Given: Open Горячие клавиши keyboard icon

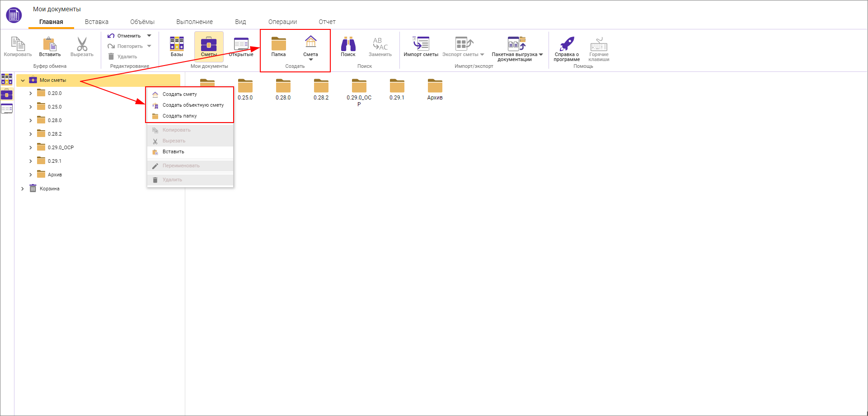Looking at the screenshot, I should pos(599,44).
